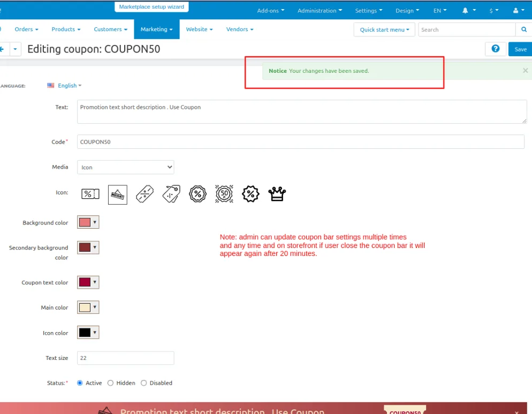
Task: Open the Vendors menu
Action: pyautogui.click(x=240, y=29)
